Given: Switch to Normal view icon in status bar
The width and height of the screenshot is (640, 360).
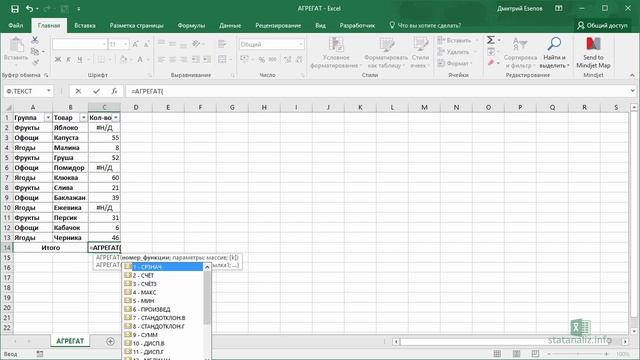Looking at the screenshot, I should pos(497,353).
